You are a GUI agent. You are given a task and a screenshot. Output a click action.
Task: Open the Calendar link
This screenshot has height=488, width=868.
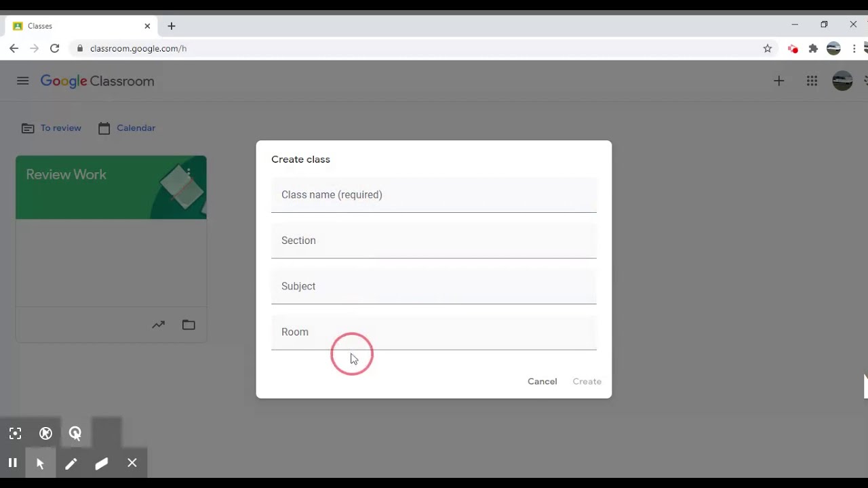[127, 128]
